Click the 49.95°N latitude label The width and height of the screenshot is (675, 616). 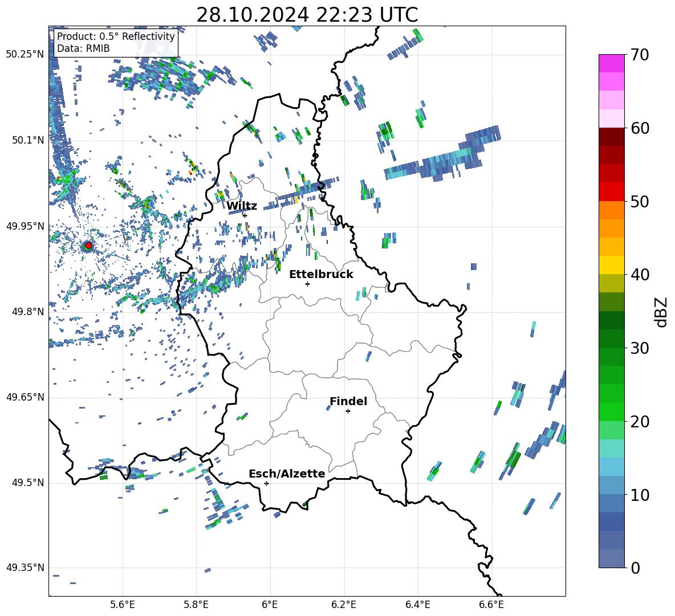coord(25,226)
